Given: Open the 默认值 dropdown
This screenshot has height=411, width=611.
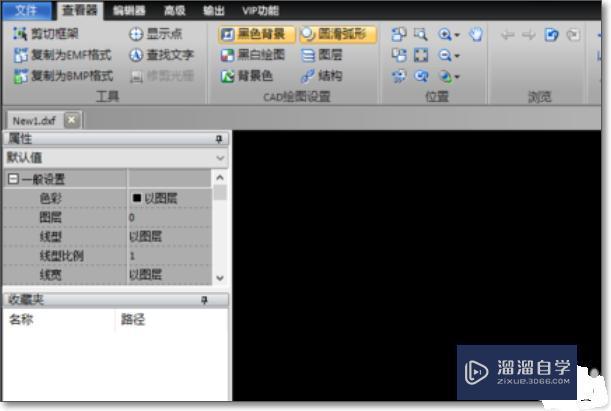Looking at the screenshot, I should click(220, 158).
